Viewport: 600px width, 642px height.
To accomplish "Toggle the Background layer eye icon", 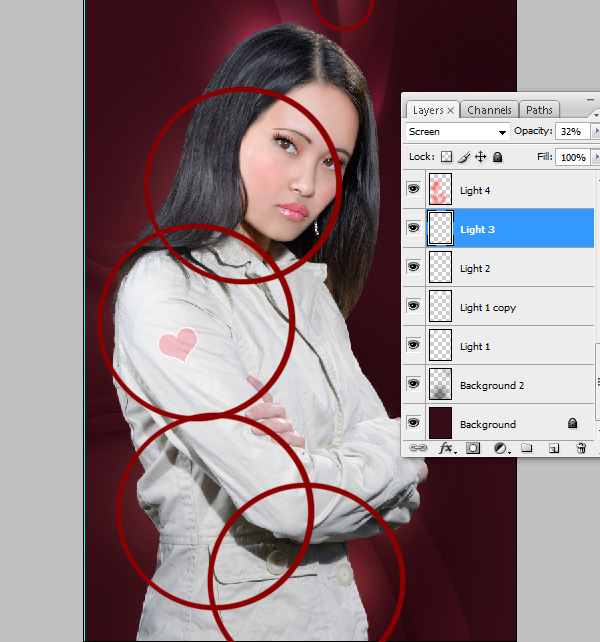I will click(x=413, y=423).
